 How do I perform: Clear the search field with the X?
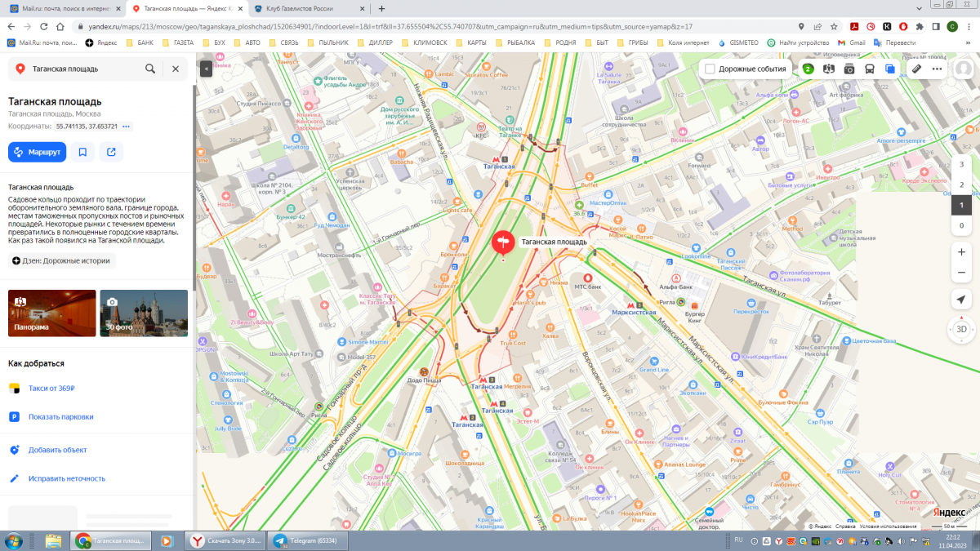176,69
